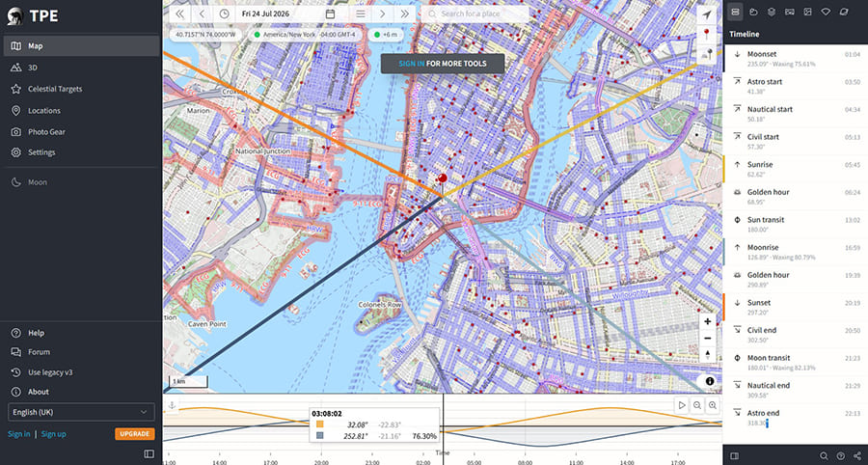Screen dimensions: 868x465
Task: Click the +6 m elevation chip
Action: coord(385,35)
